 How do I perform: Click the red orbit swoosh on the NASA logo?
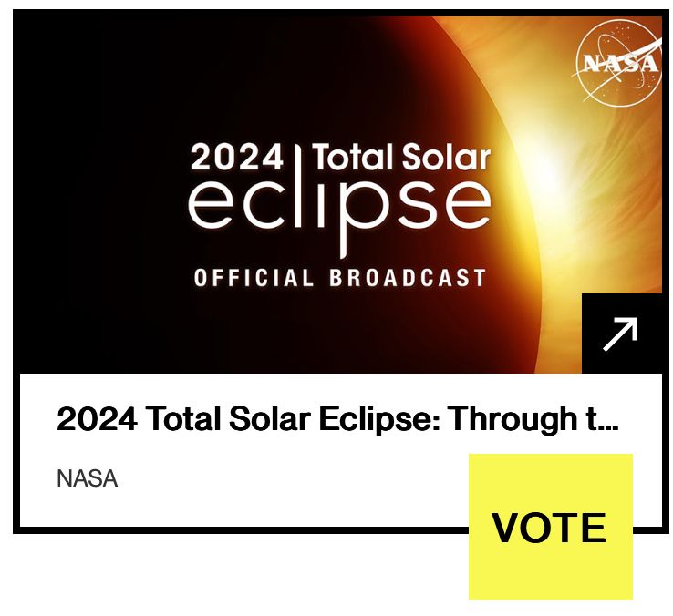tap(618, 58)
